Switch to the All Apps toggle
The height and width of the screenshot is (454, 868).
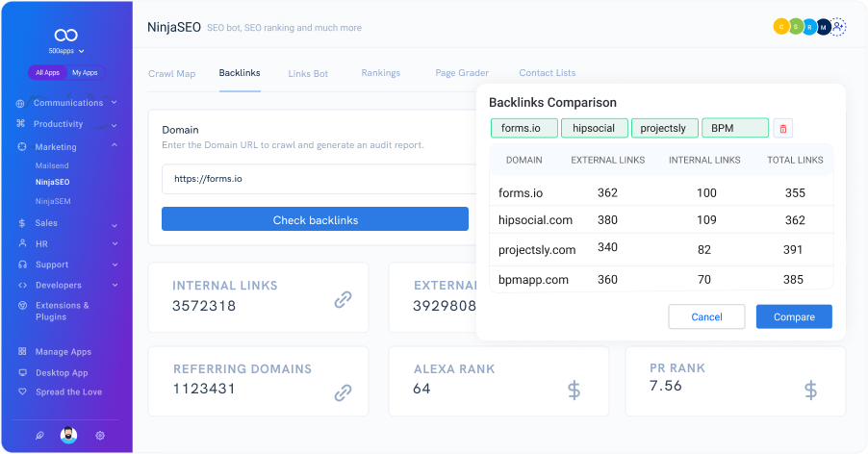coord(47,72)
